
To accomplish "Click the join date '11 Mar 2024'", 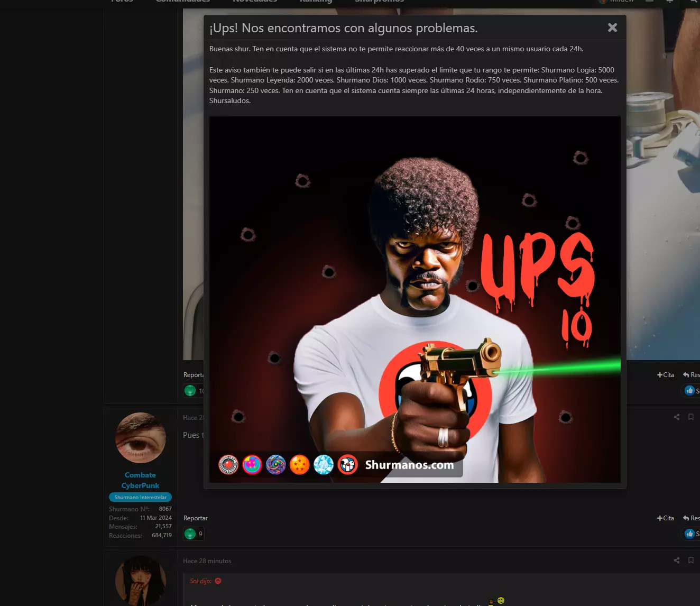I will coord(156,518).
